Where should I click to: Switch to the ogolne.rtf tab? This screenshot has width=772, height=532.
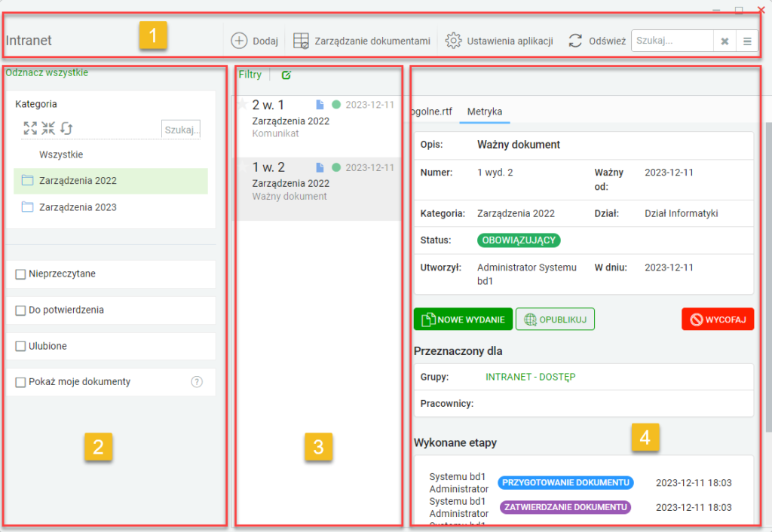coord(432,112)
